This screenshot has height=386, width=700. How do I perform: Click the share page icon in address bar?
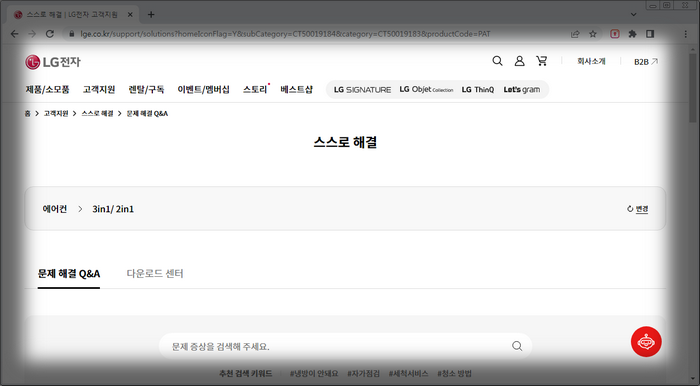(x=575, y=34)
